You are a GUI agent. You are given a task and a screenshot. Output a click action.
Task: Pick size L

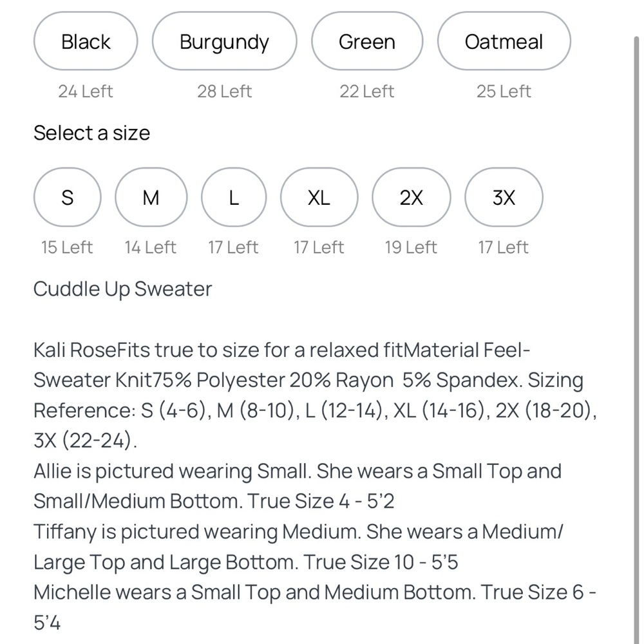[x=234, y=197]
